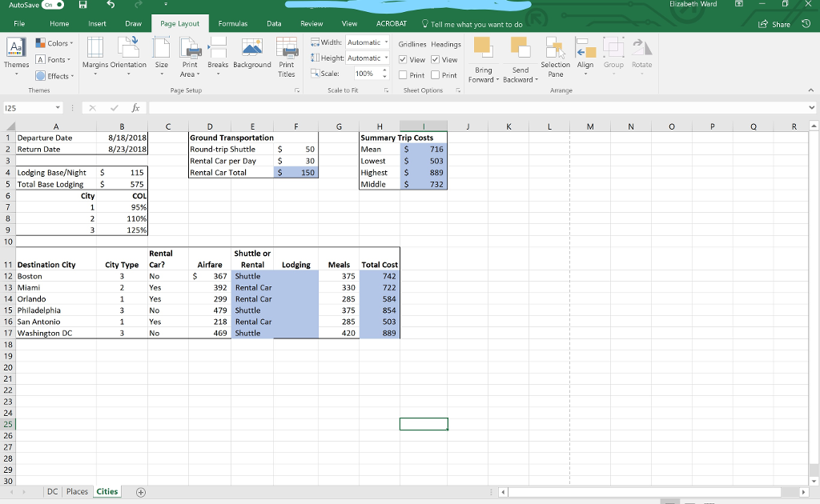Open the Height Automatic dropdown
This screenshot has width=820, height=504.
(x=386, y=58)
